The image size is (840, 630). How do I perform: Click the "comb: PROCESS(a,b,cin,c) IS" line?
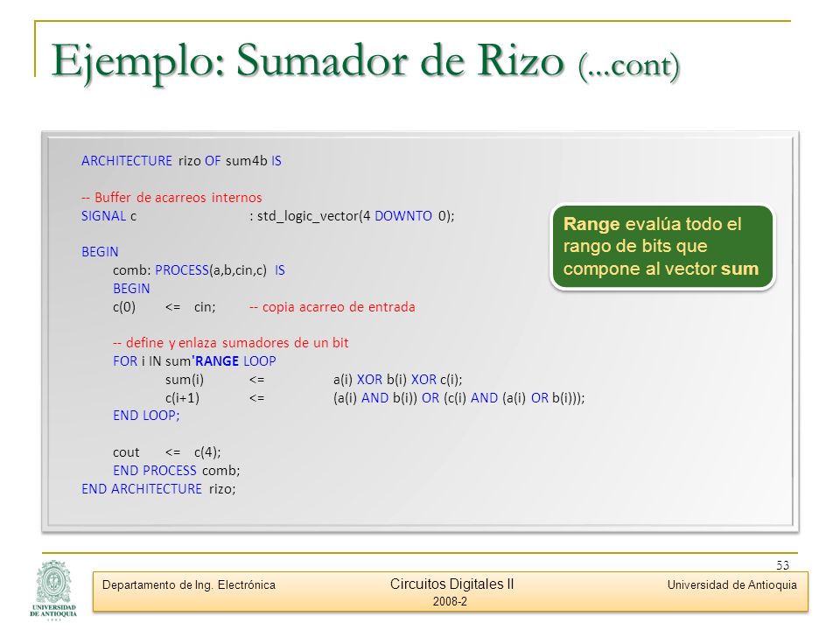pos(199,270)
